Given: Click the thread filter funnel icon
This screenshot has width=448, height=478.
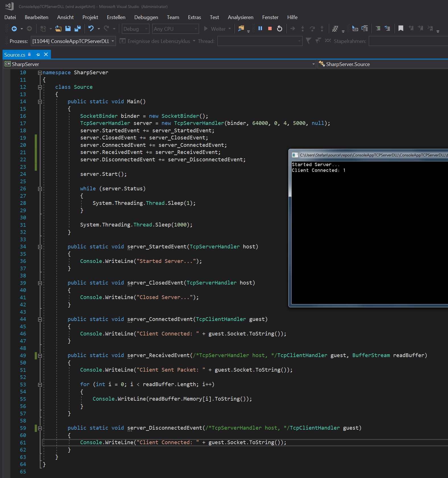Looking at the screenshot, I should tap(308, 41).
